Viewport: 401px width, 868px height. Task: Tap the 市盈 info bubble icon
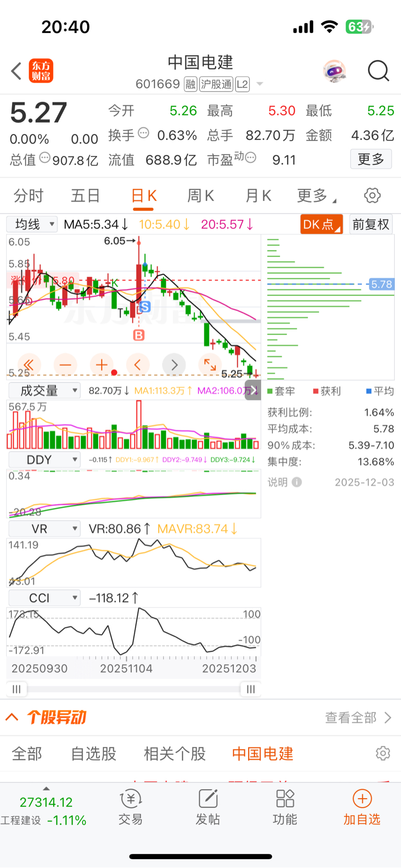click(251, 158)
